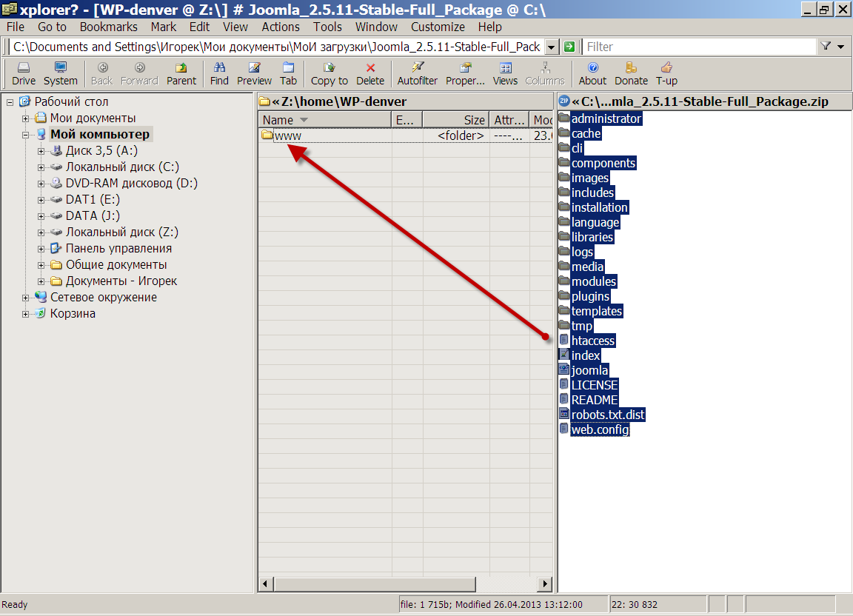853x616 pixels.
Task: Click the red Delete icon
Action: pyautogui.click(x=370, y=73)
